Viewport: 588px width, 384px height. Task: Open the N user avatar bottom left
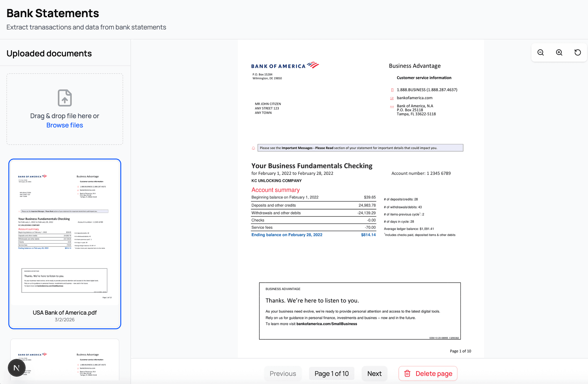click(16, 367)
